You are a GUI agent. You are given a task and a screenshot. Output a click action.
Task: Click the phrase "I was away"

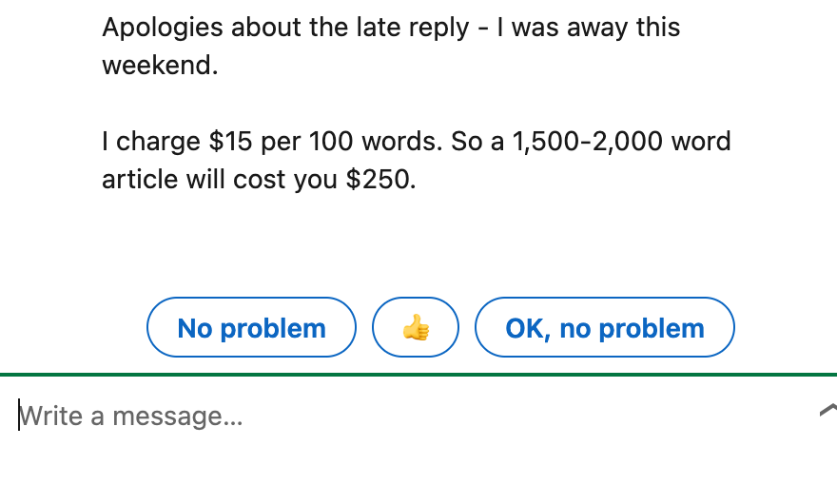pyautogui.click(x=563, y=28)
